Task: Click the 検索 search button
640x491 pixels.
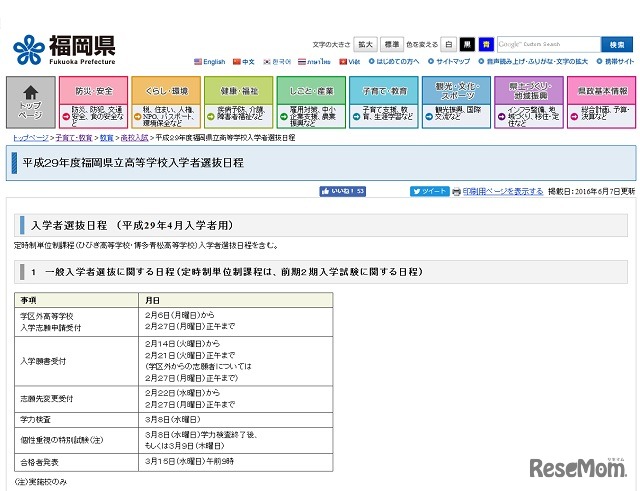Action: click(x=617, y=44)
